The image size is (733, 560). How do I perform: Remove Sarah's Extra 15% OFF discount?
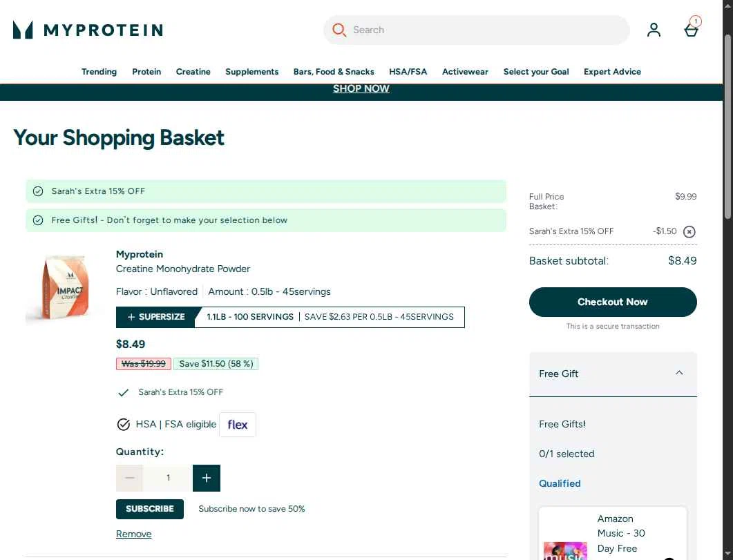tap(689, 232)
